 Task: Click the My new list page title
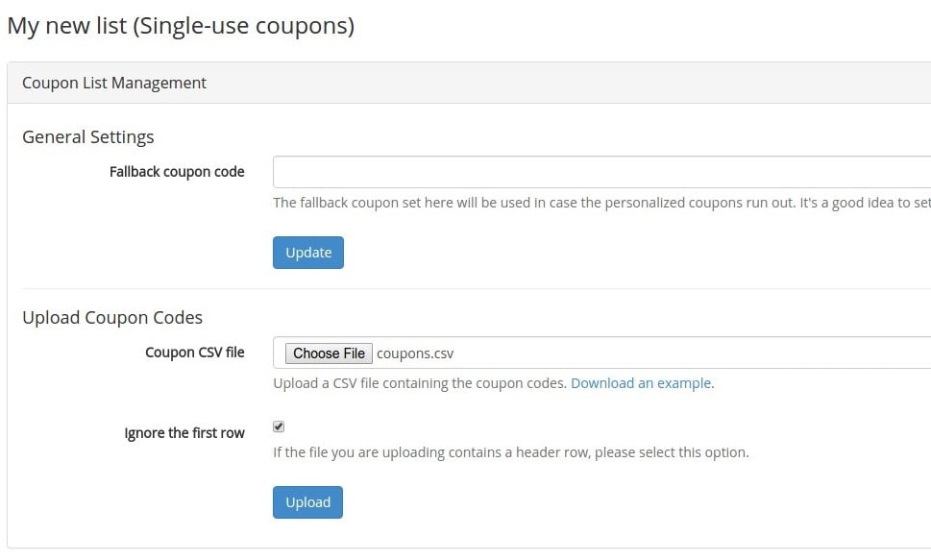[x=67, y=26]
